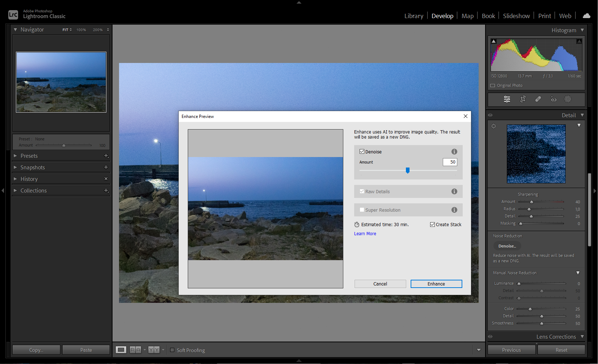Open the Basic adjustments edit panel
The height and width of the screenshot is (364, 598).
[x=507, y=99]
